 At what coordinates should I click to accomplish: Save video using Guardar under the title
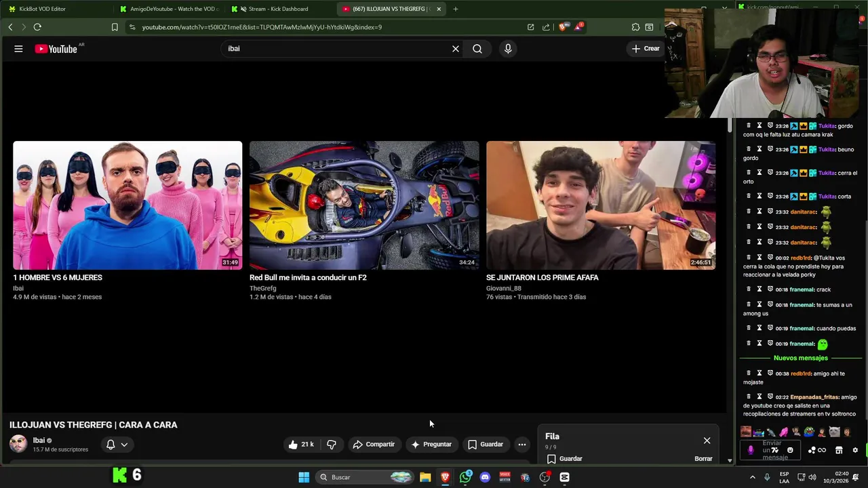coord(486,445)
